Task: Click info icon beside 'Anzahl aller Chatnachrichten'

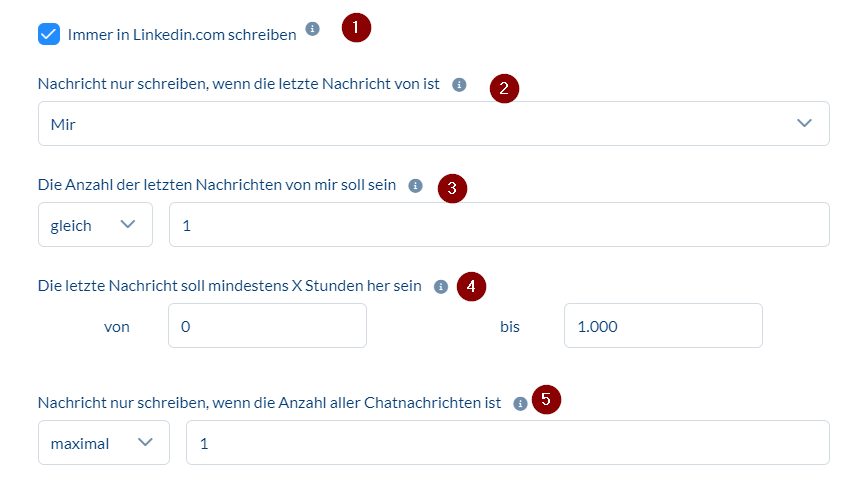Action: [520, 404]
